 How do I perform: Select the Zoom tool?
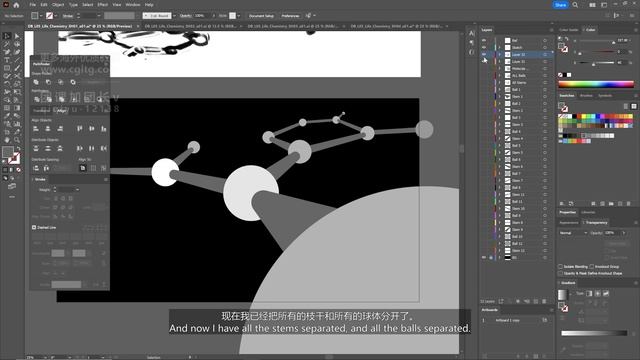point(17,140)
